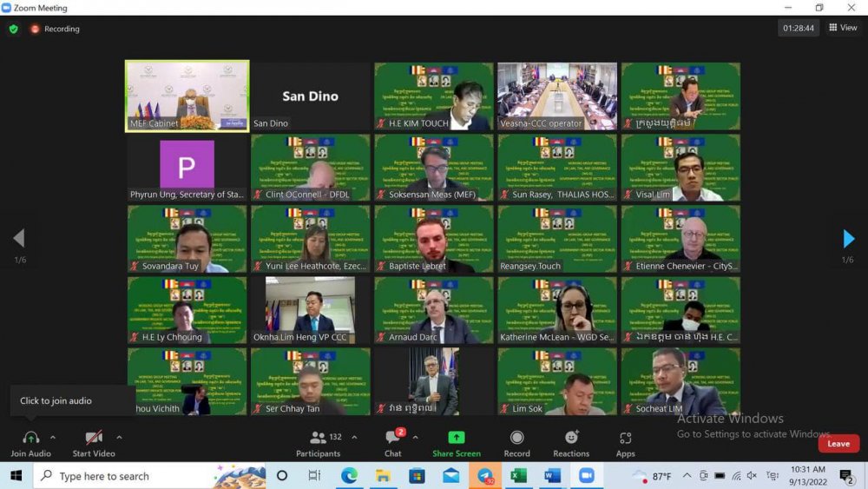The height and width of the screenshot is (489, 868).
Task: Select the Veasna-CCC operator video tile
Action: tap(557, 96)
